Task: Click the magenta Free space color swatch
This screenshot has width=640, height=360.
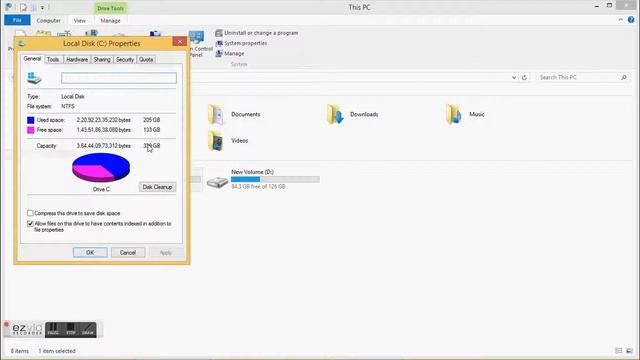Action: pyautogui.click(x=31, y=130)
